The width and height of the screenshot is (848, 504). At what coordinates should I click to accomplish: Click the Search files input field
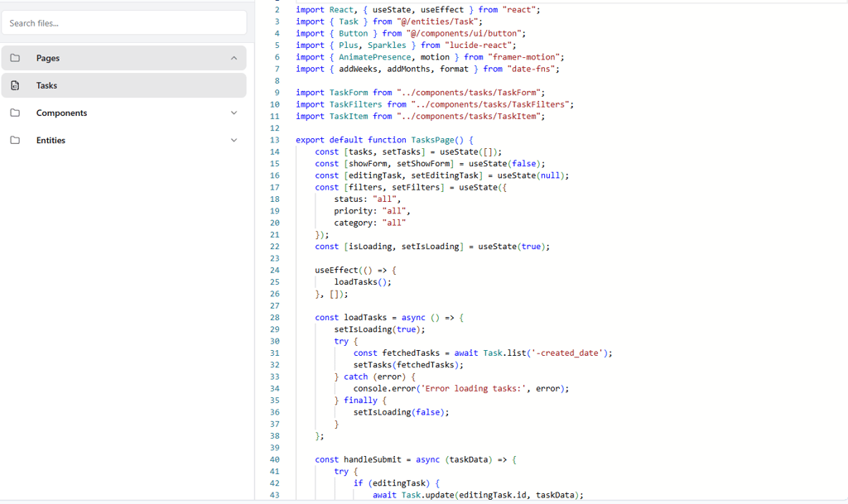coord(124,23)
